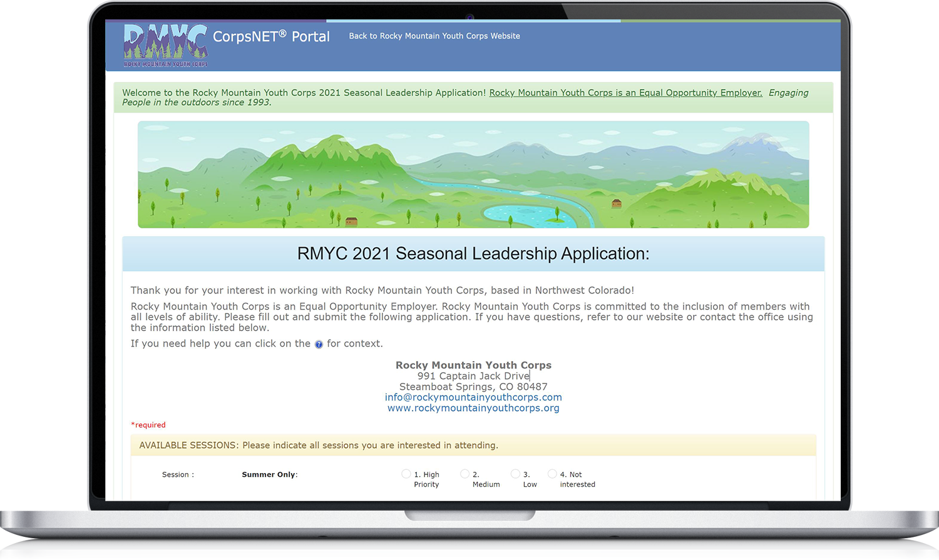Select 2. Medium for Summer Only
The height and width of the screenshot is (560, 939).
[464, 474]
